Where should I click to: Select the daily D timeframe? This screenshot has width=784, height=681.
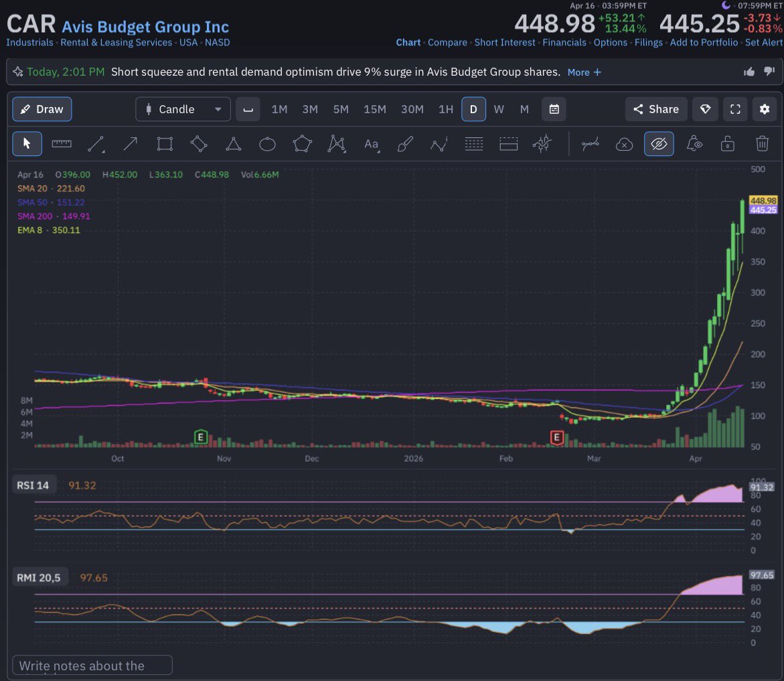tap(473, 109)
